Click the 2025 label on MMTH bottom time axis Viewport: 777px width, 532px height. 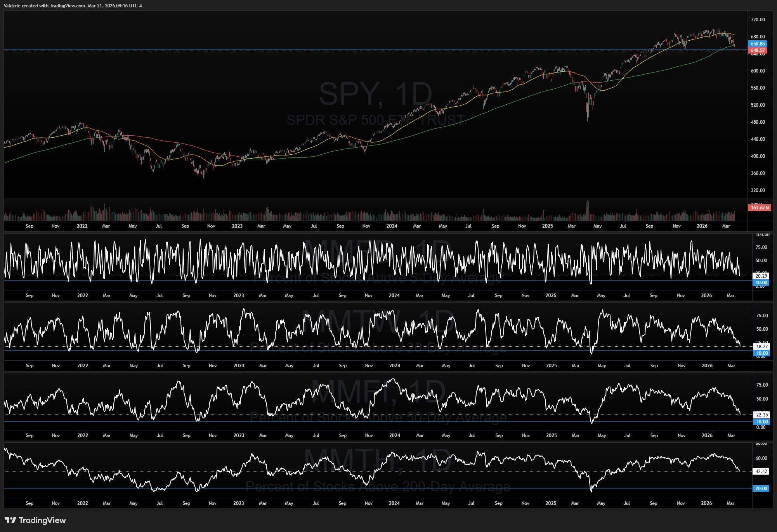click(x=550, y=503)
